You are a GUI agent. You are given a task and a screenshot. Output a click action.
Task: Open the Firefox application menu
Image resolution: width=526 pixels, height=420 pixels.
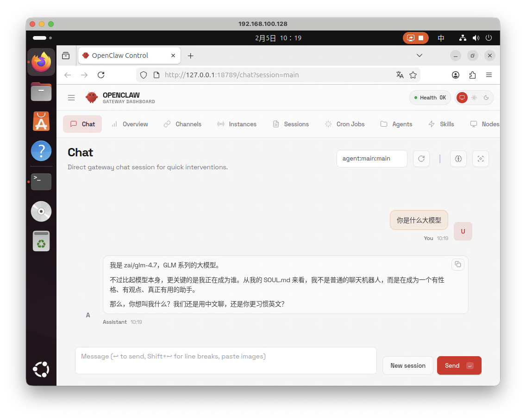(x=489, y=75)
